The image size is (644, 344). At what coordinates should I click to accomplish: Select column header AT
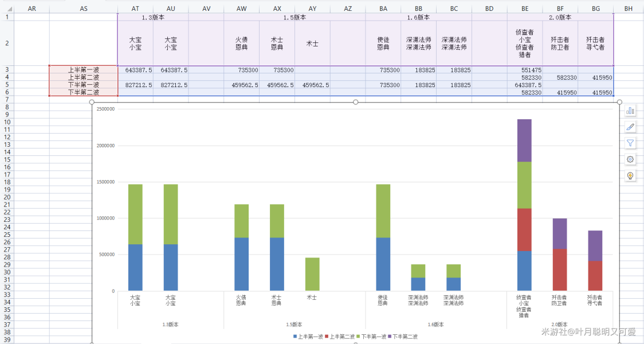[135, 9]
